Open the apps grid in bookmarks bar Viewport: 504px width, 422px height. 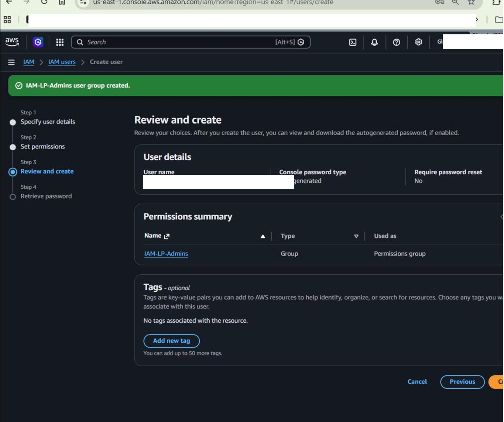[7, 19]
